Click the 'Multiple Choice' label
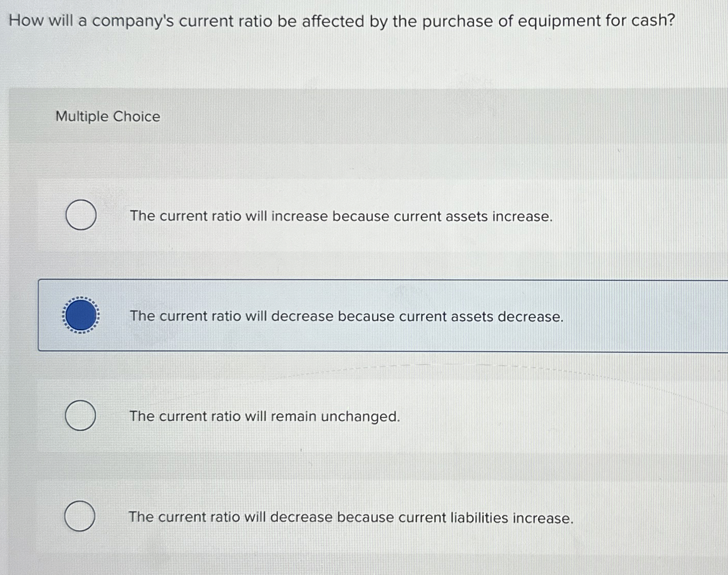This screenshot has width=728, height=575. pyautogui.click(x=107, y=117)
